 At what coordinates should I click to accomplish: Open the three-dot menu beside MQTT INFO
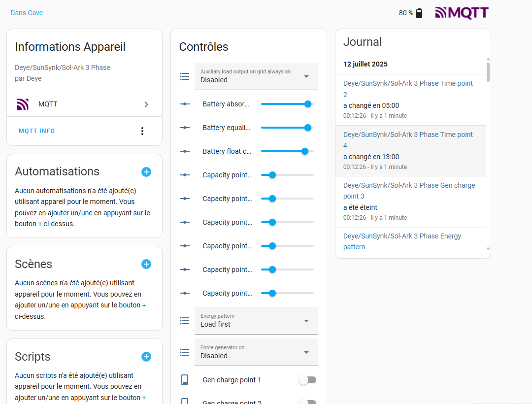[142, 131]
